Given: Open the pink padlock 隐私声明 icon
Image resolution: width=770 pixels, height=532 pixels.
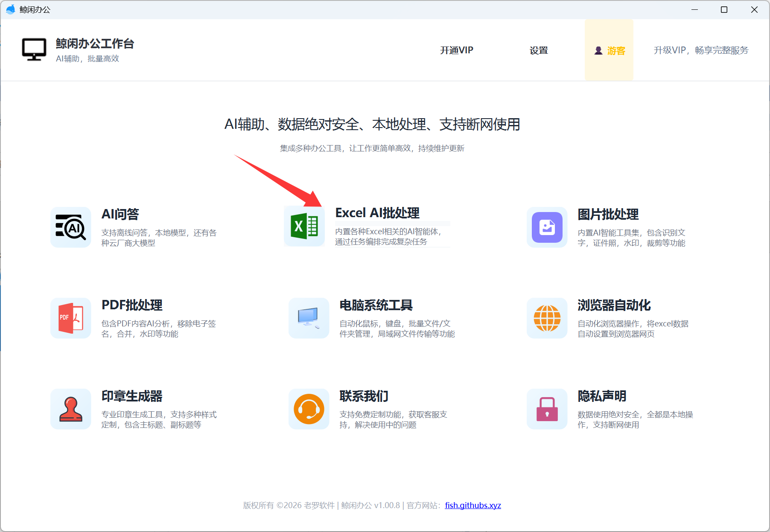Looking at the screenshot, I should [547, 409].
